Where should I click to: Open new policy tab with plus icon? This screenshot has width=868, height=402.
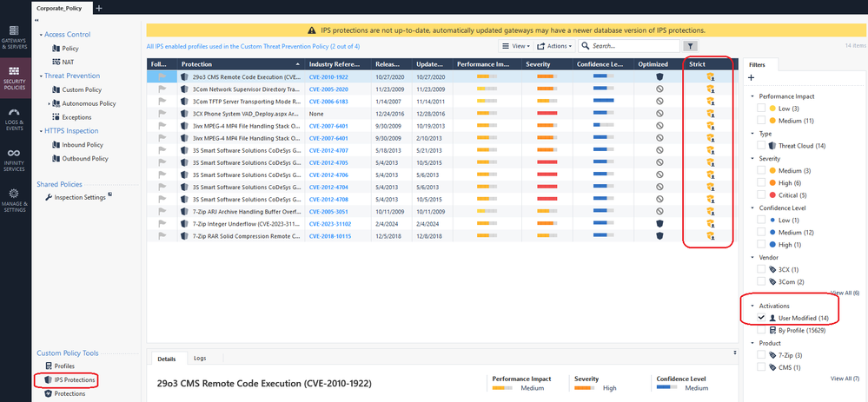pos(99,8)
